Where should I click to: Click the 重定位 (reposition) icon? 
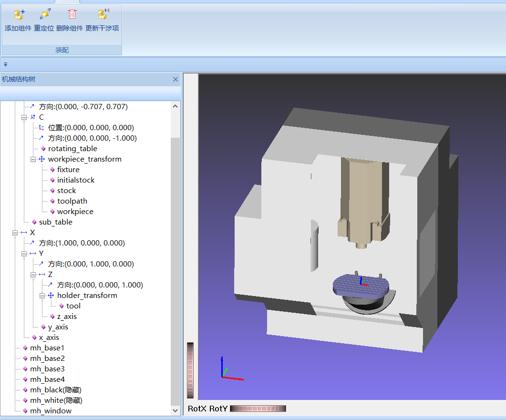point(44,15)
